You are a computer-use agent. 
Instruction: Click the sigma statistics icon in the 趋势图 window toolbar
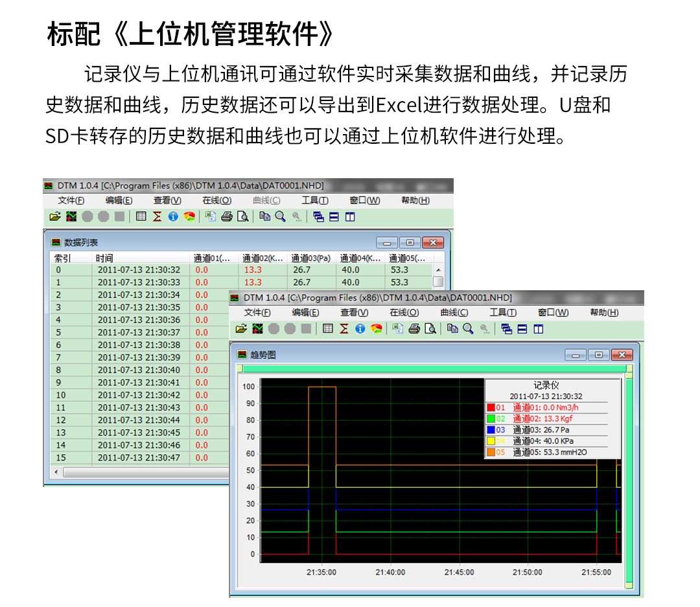point(344,329)
